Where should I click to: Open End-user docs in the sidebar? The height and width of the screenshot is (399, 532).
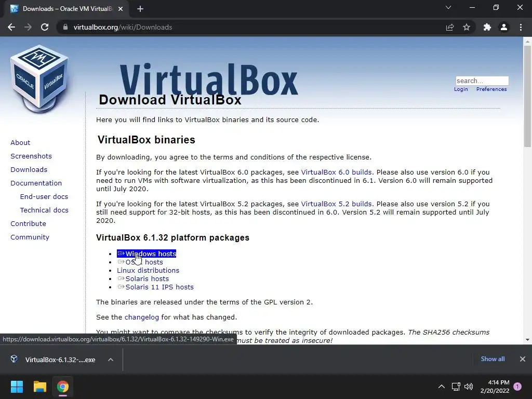44,197
